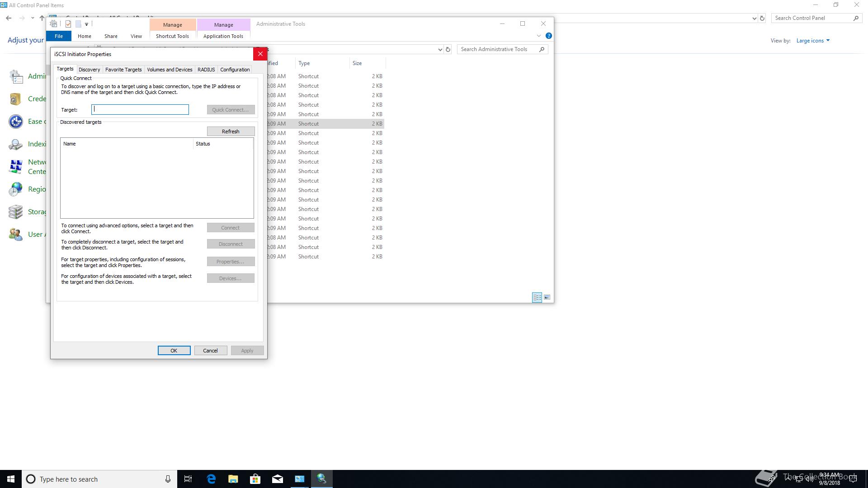Open the Action Center notification icon

coord(853,479)
